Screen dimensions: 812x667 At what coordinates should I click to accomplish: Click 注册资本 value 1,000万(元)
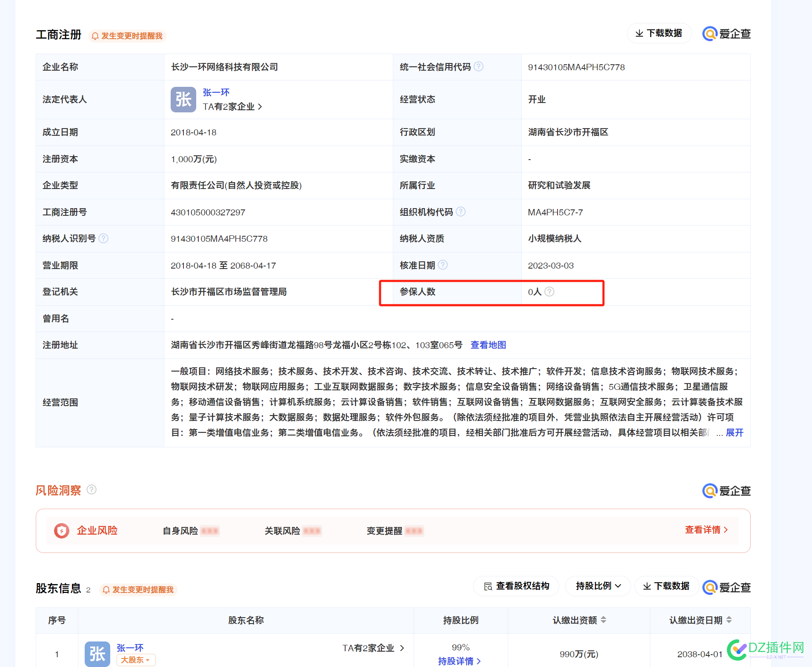coord(194,159)
